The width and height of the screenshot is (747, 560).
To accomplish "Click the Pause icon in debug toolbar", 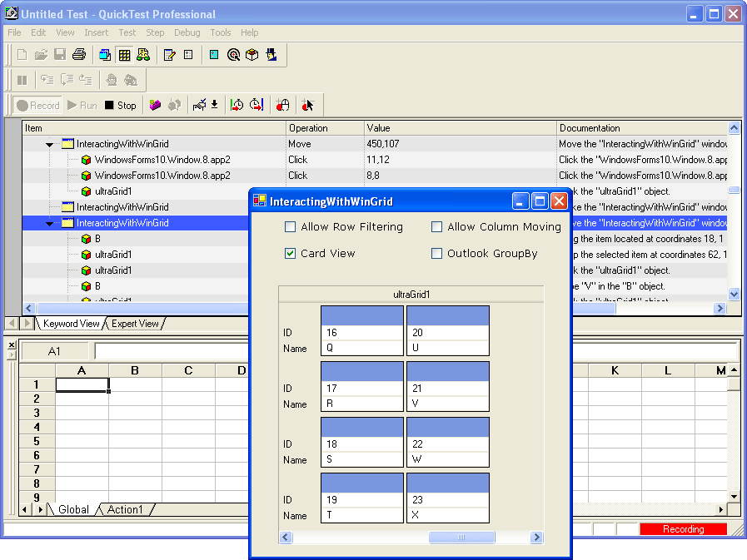I will coord(22,80).
